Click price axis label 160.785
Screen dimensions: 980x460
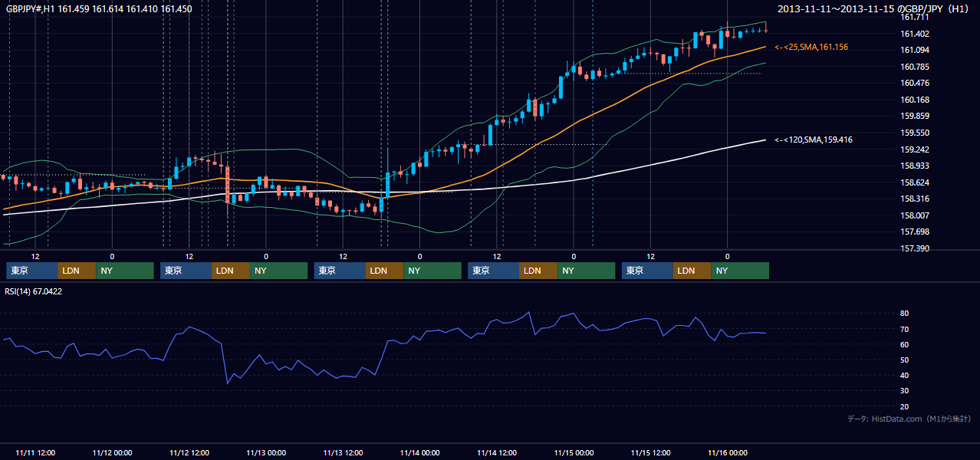(915, 67)
